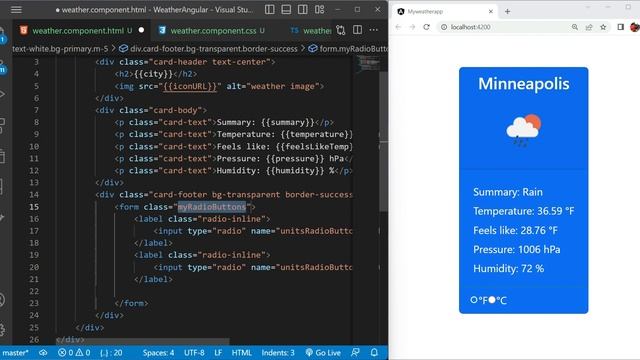The height and width of the screenshot is (360, 640).
Task: Open notifications bell in status bar
Action: (x=374, y=353)
